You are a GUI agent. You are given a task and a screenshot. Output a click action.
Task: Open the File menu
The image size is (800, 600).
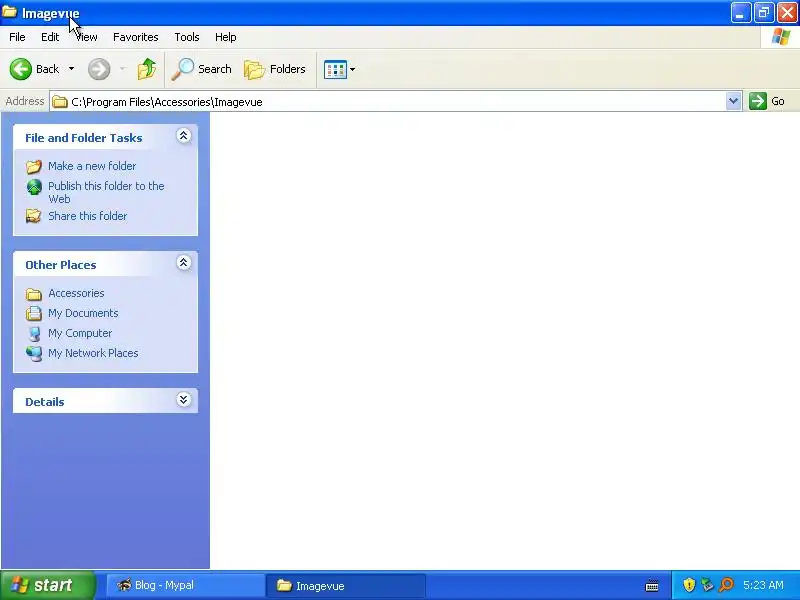click(x=17, y=37)
